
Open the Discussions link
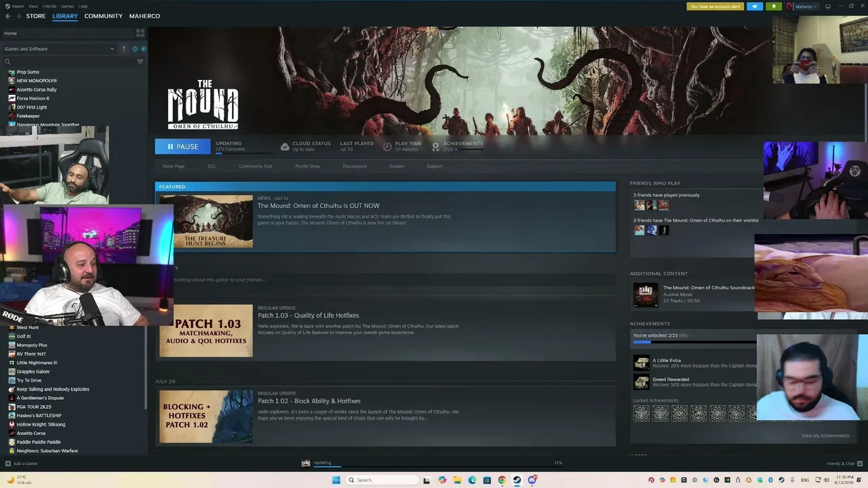[355, 166]
